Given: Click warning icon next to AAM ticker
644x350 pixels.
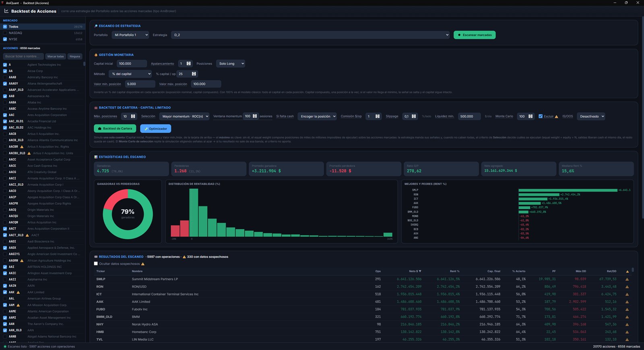Looking at the screenshot, I should (x=18, y=305).
